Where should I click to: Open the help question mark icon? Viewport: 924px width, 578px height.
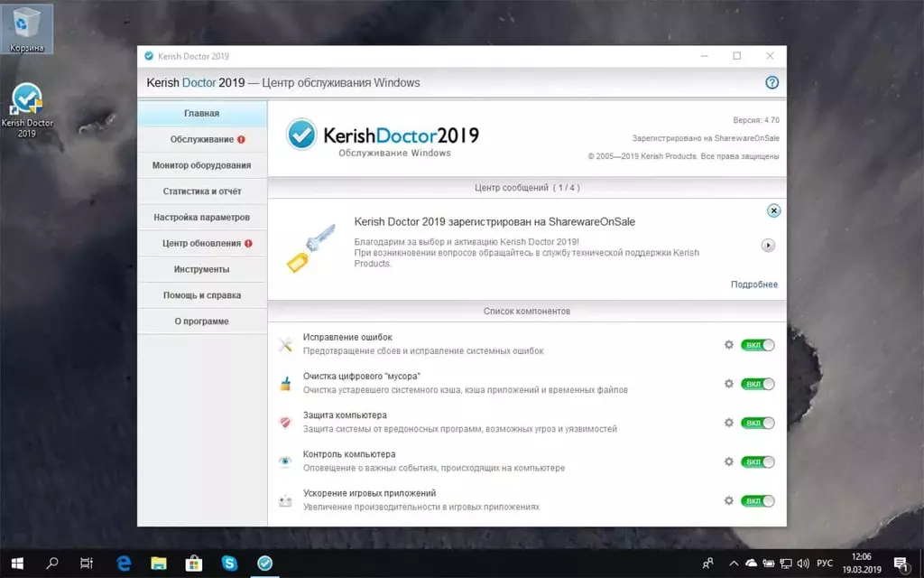(772, 82)
